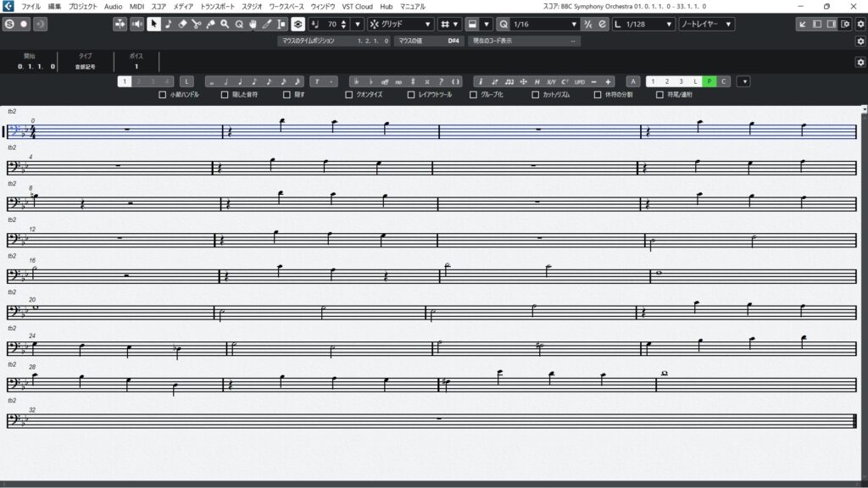Click the insert velocity value 70
This screenshot has height=488, width=868.
click(x=331, y=24)
